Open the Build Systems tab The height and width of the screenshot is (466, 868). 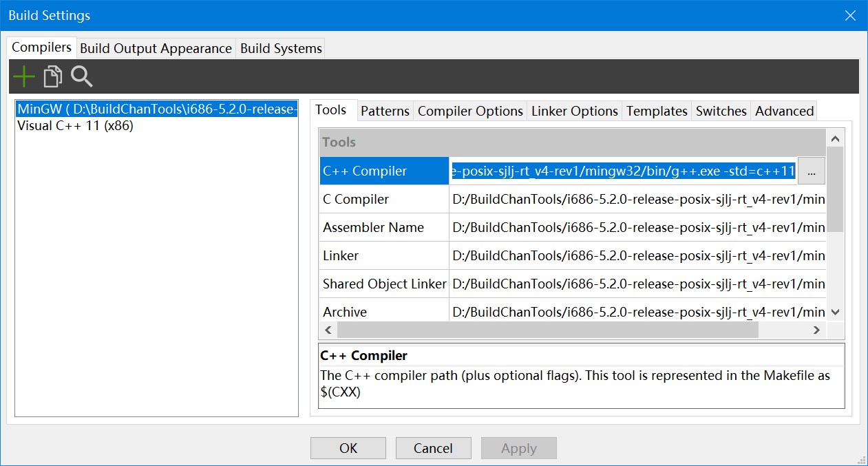pos(281,48)
